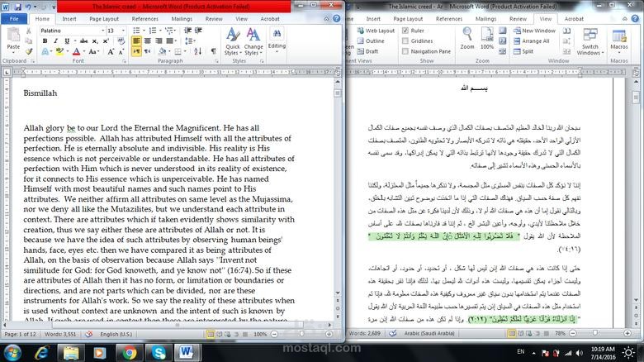
Task: Expand the Editing group menu
Action: [x=277, y=41]
